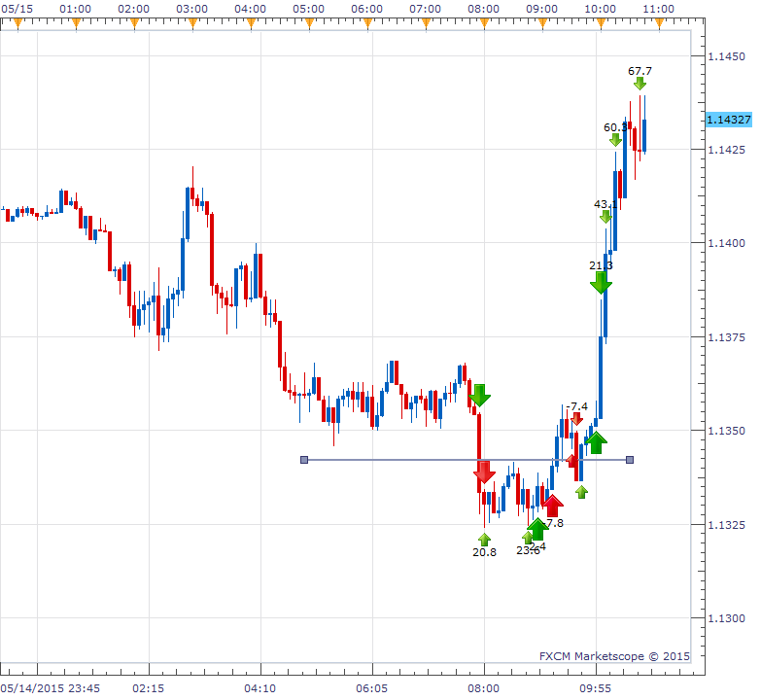Click the orange marker below 09:00
The height and width of the screenshot is (700, 761).
pyautogui.click(x=542, y=23)
